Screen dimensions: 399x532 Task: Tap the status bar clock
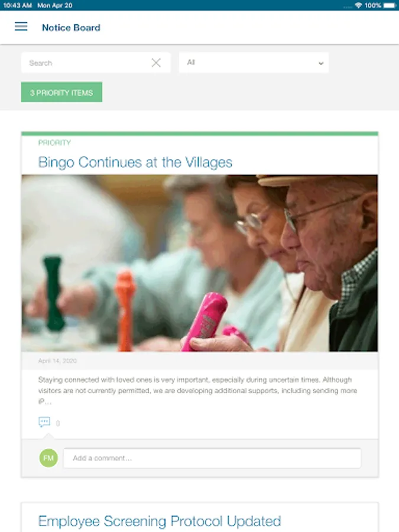tap(17, 5)
